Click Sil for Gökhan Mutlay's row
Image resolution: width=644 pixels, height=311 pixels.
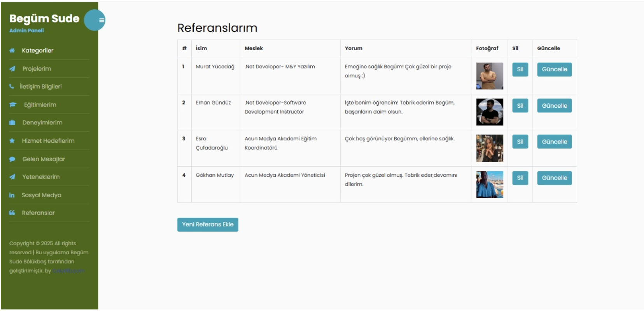(520, 178)
